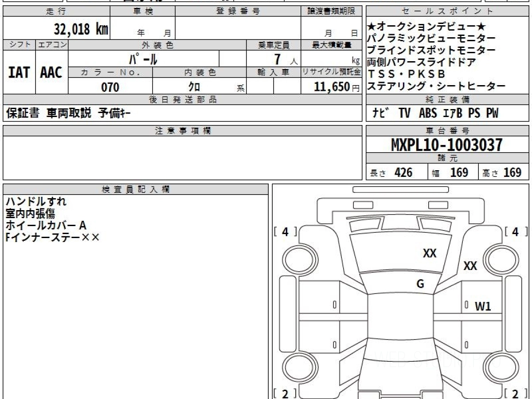
Task: Select the 車両取説 item
Action: [69, 113]
